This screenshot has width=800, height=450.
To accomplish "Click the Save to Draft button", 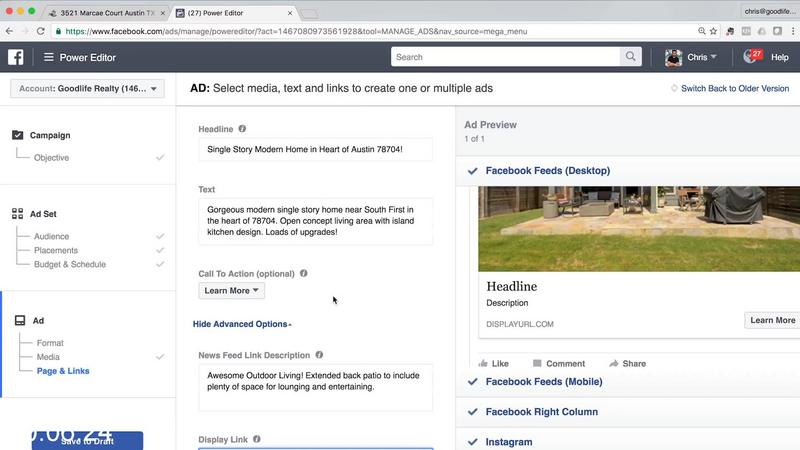I will coord(87,441).
